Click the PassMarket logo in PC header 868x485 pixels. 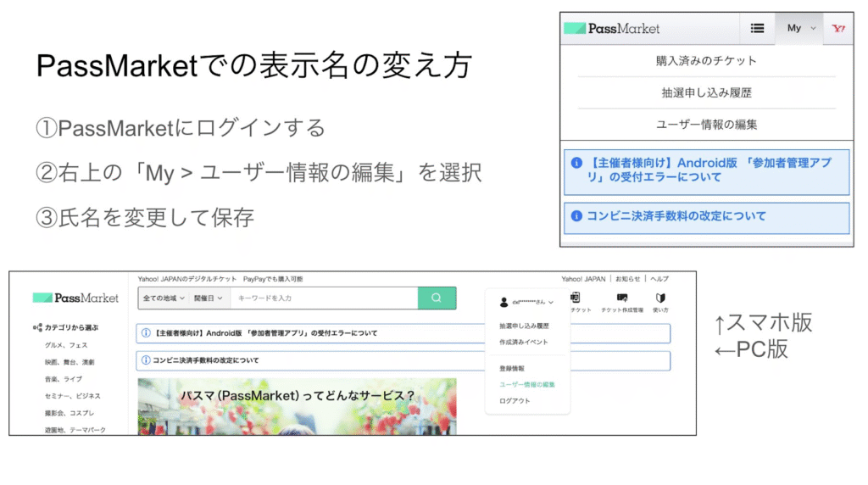(x=76, y=298)
